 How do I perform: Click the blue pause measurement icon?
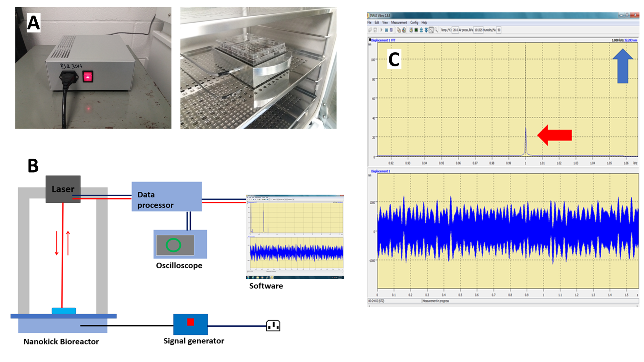[386, 30]
